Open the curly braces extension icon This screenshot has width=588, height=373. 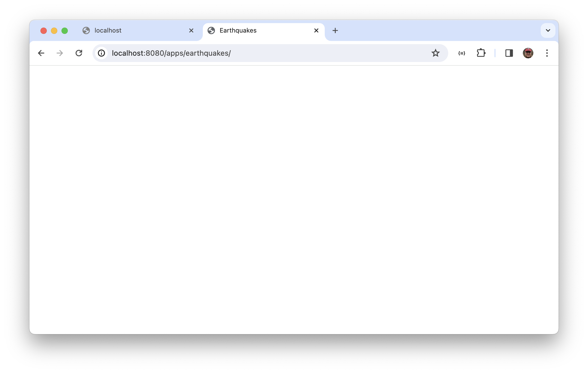tap(462, 53)
